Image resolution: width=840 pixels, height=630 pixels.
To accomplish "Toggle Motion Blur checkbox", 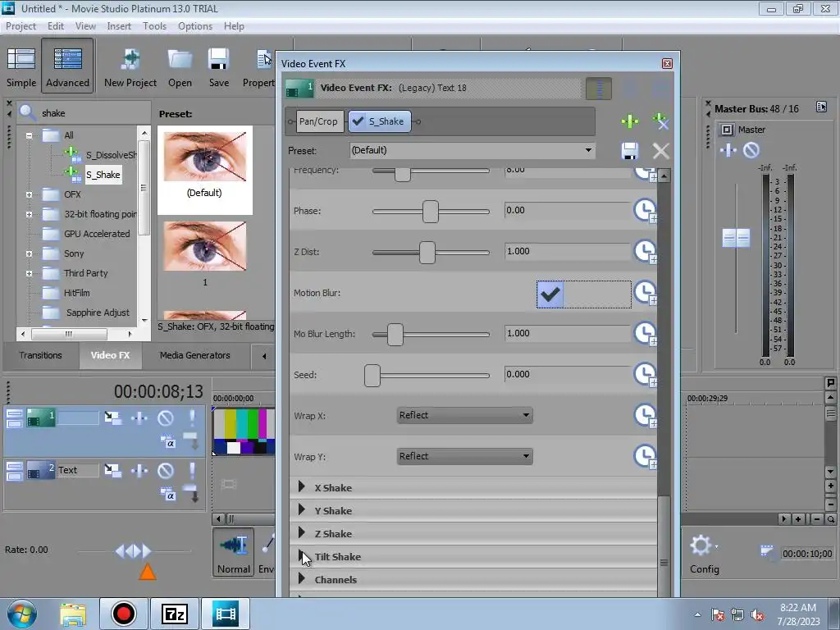I will [550, 294].
